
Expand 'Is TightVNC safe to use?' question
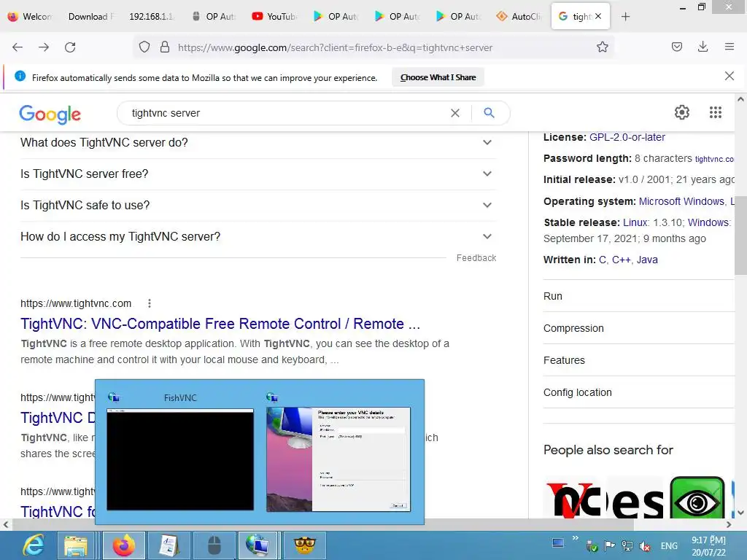tap(258, 205)
